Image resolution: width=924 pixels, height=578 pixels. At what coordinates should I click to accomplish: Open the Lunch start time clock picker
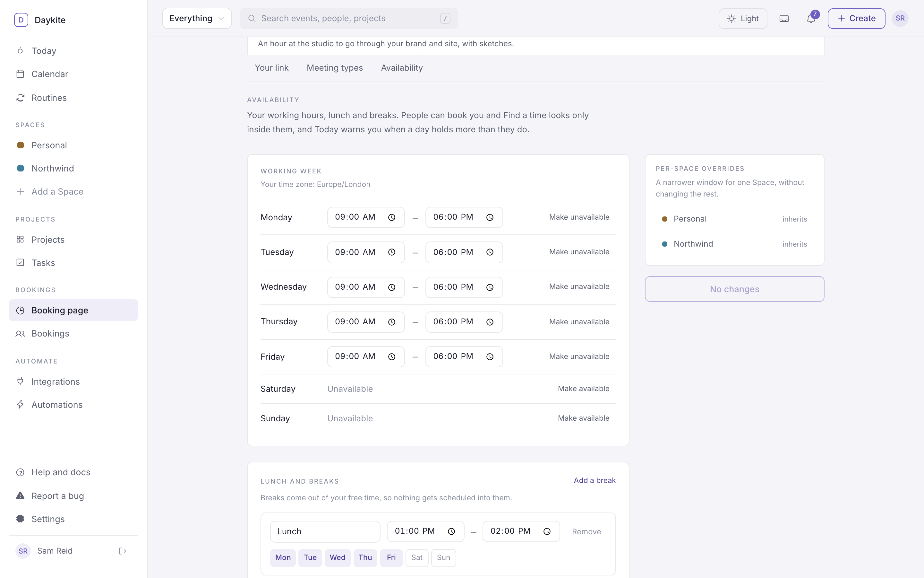tap(451, 531)
